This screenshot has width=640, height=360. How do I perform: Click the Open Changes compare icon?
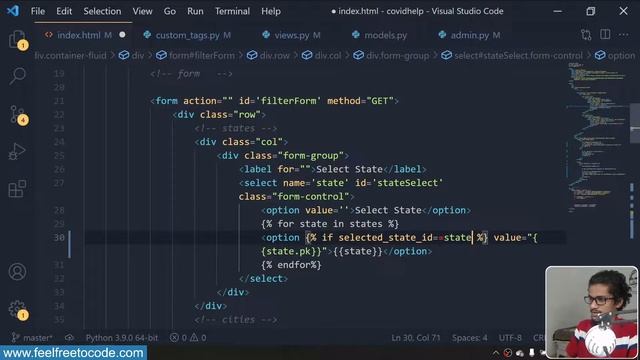586,35
